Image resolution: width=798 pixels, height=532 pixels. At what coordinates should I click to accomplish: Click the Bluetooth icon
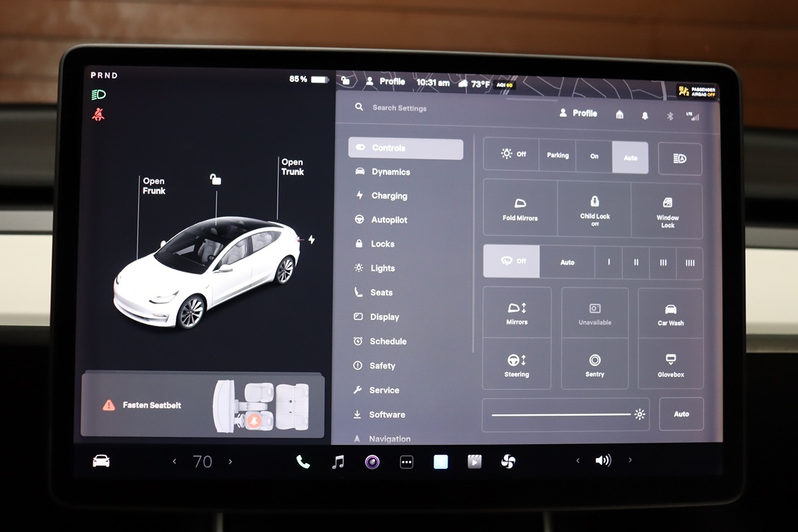(x=670, y=115)
